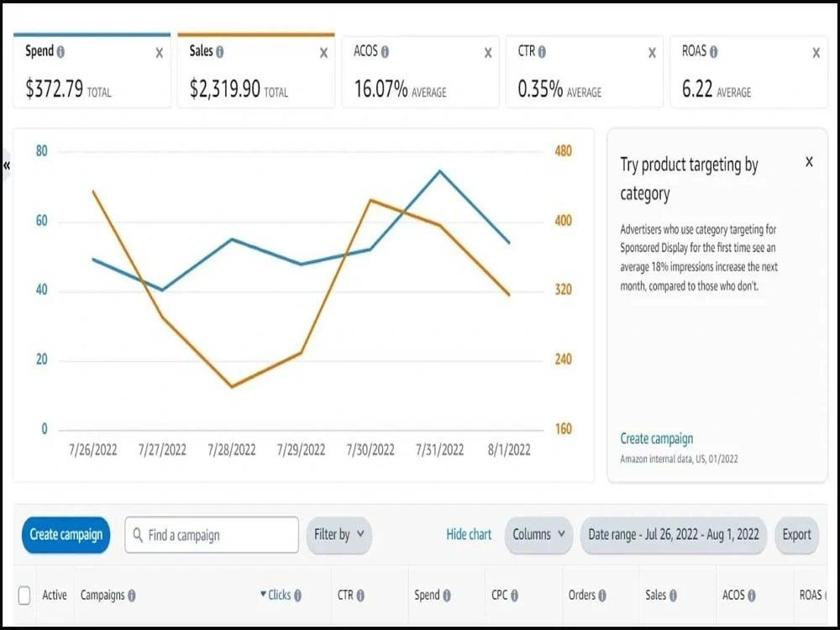Remove the Sales metric card
Screen dimensions: 840x630
(323, 53)
